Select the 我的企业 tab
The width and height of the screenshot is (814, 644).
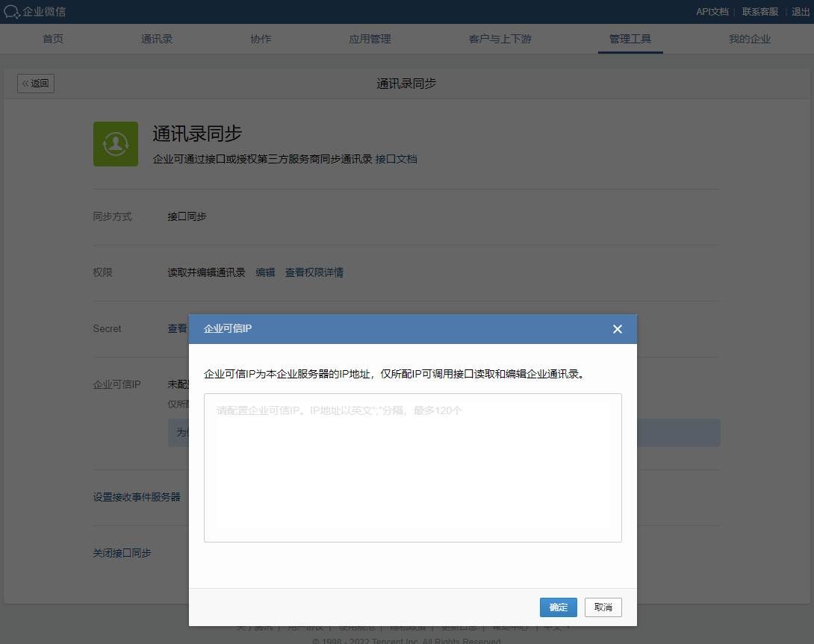point(750,40)
